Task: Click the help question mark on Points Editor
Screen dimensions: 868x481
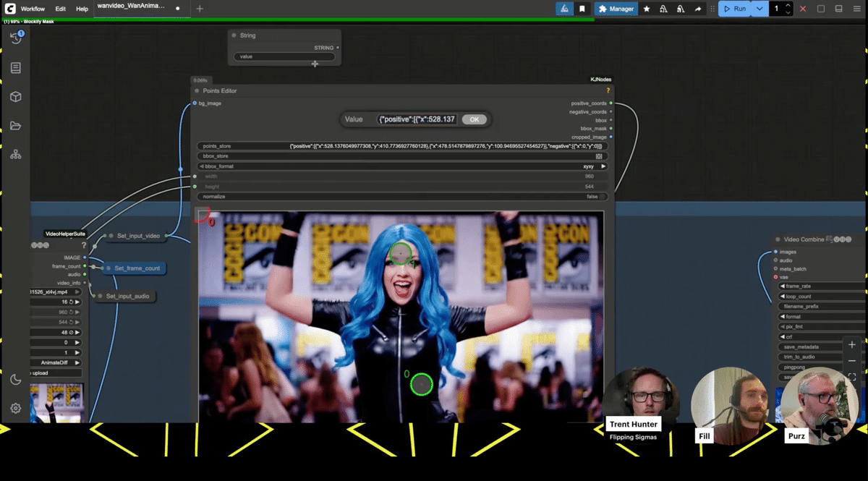Action: pyautogui.click(x=608, y=90)
